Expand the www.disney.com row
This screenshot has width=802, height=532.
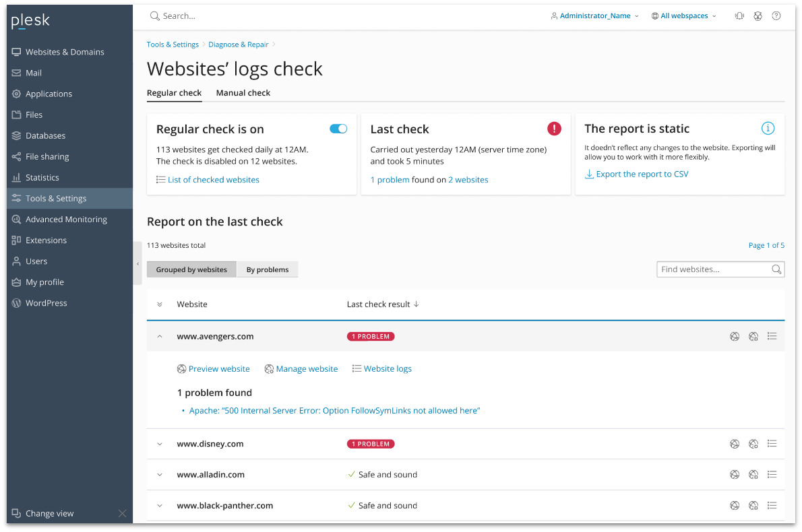(160, 444)
